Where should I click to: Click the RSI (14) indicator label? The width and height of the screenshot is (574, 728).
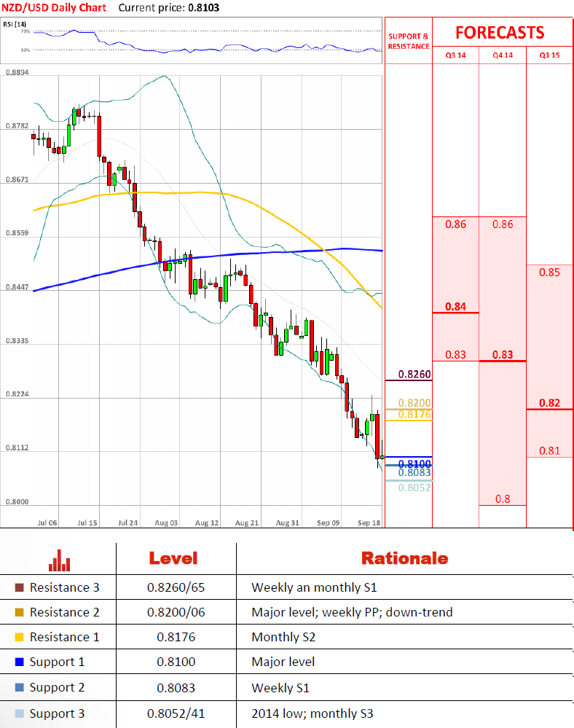(x=15, y=24)
